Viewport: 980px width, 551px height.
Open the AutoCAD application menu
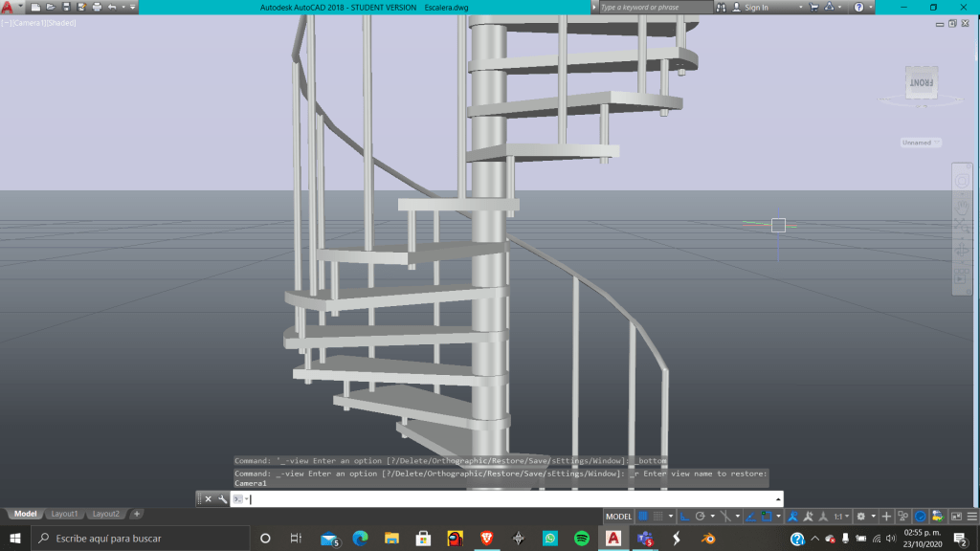pos(8,7)
